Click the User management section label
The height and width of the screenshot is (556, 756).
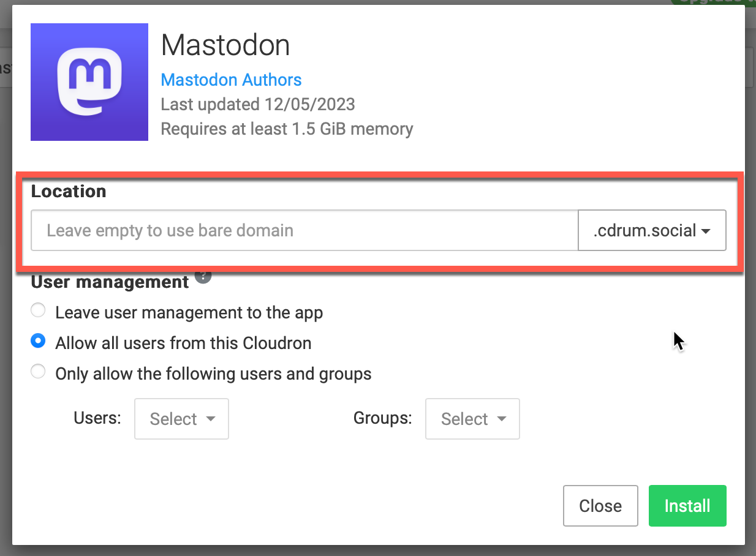point(110,282)
